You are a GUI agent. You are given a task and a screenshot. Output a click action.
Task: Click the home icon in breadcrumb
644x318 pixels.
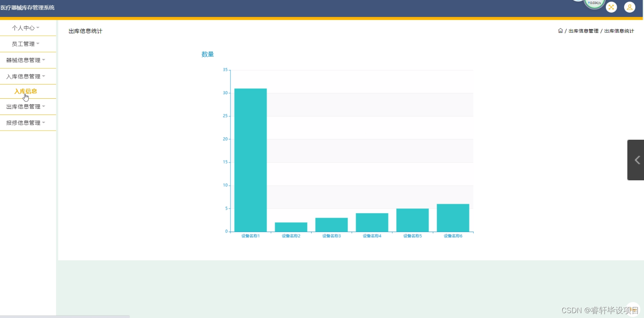click(x=560, y=31)
